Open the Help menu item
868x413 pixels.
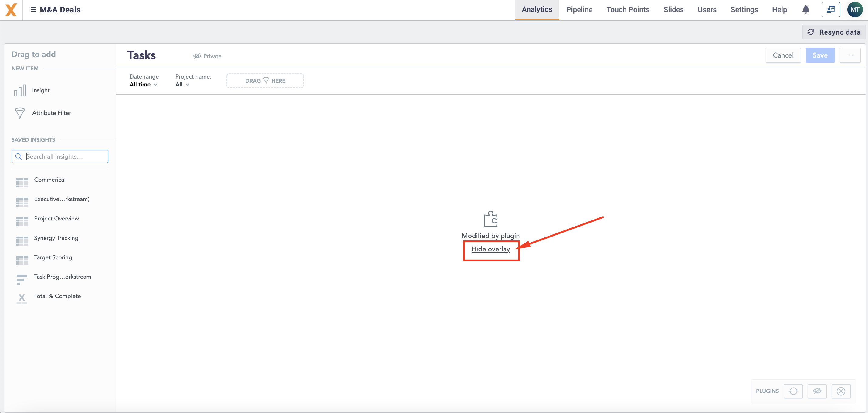pyautogui.click(x=779, y=9)
